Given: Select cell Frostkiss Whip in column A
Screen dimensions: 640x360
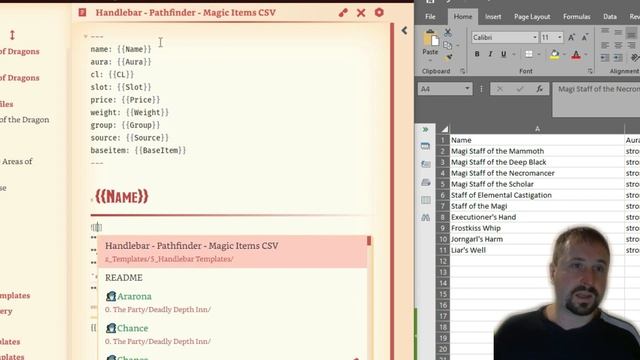Looking at the screenshot, I should [537, 228].
